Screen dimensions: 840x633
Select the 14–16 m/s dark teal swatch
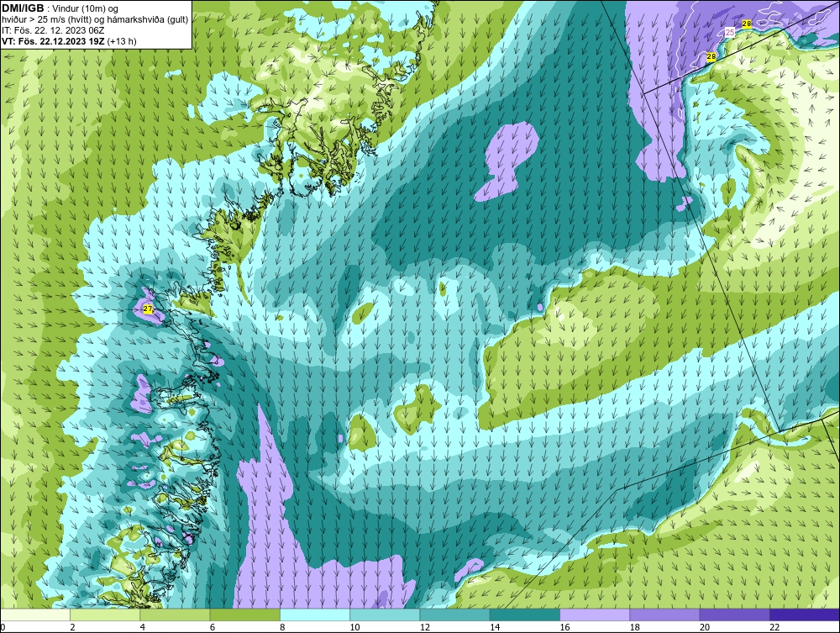click(x=525, y=615)
